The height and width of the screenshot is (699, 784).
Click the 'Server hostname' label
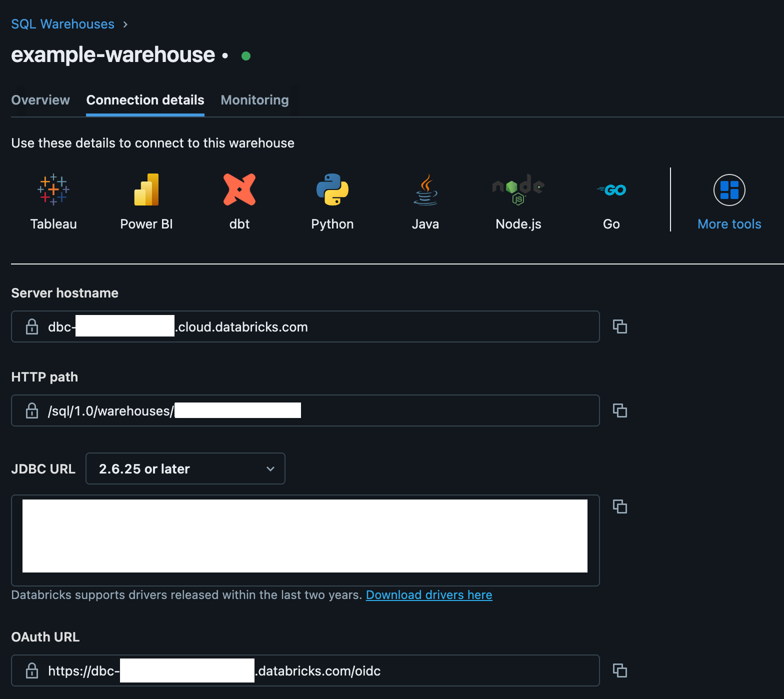click(x=64, y=293)
